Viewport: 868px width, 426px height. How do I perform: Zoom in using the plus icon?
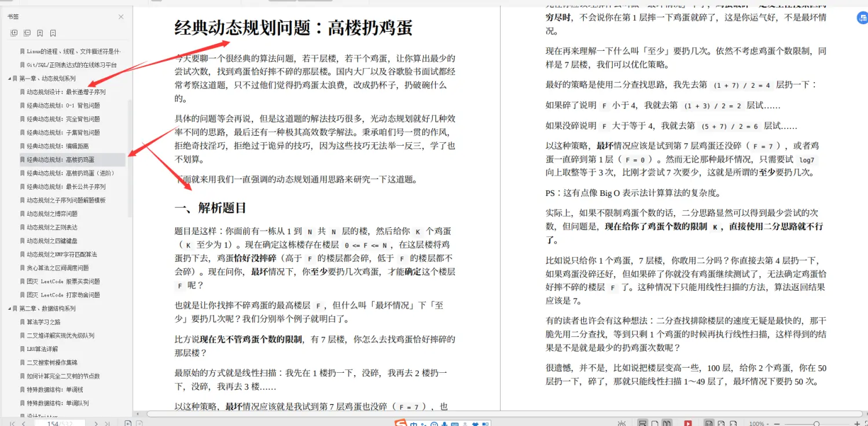tap(857, 423)
